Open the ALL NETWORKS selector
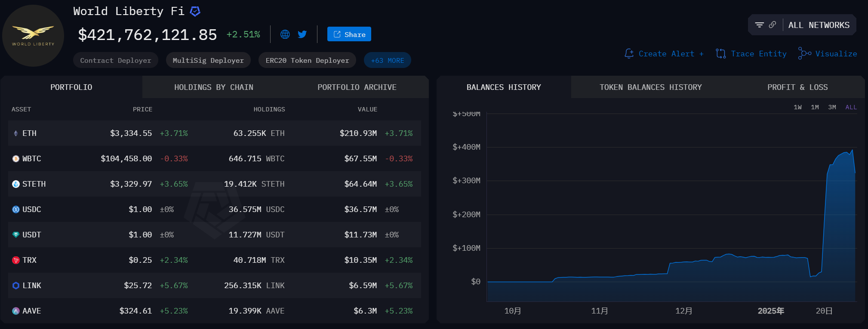Screen dimensions: 868x329 (819, 25)
